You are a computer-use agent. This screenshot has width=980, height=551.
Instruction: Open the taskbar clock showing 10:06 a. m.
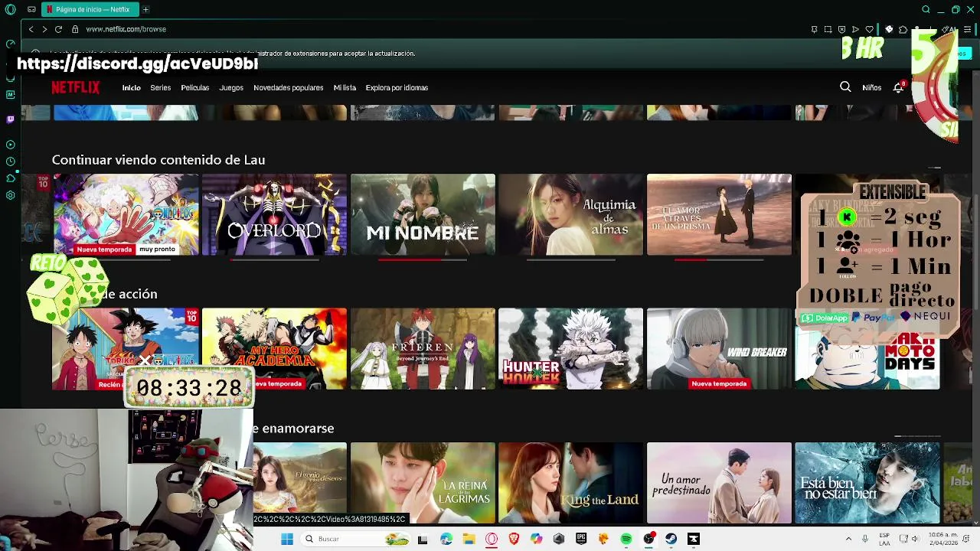click(x=944, y=539)
